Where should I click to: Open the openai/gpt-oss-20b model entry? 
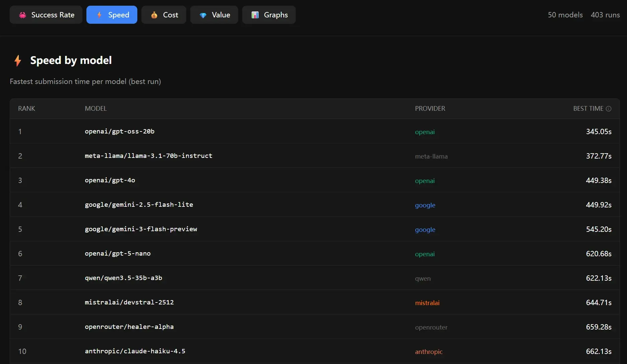pos(120,131)
